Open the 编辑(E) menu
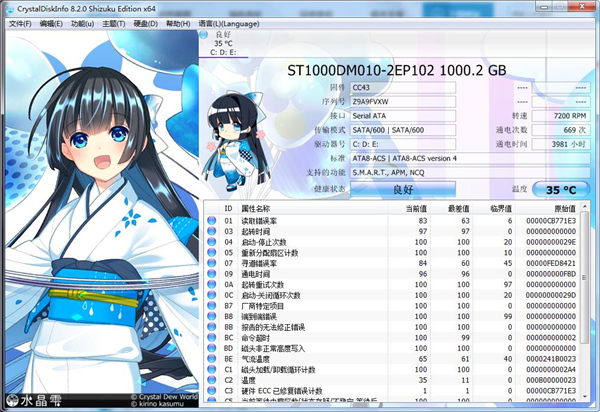Viewport: 600px width, 412px height. 51,24
